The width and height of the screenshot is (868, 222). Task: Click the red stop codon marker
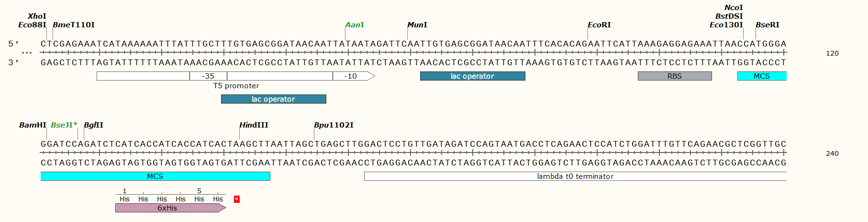coord(237,199)
